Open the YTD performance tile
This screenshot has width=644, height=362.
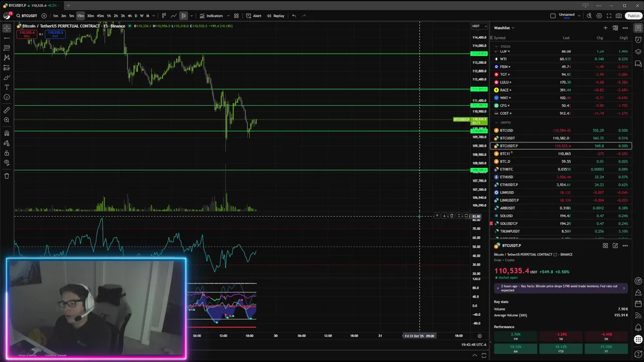tap(560, 348)
